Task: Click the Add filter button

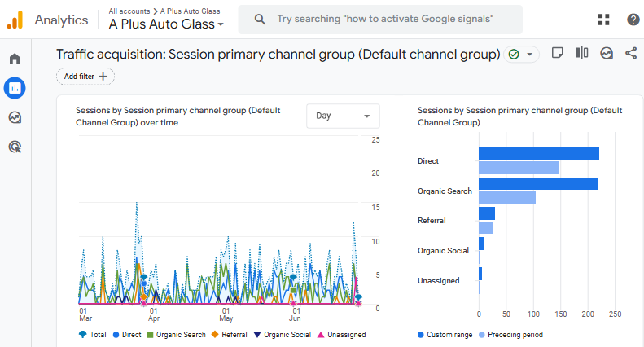Action: tap(85, 76)
